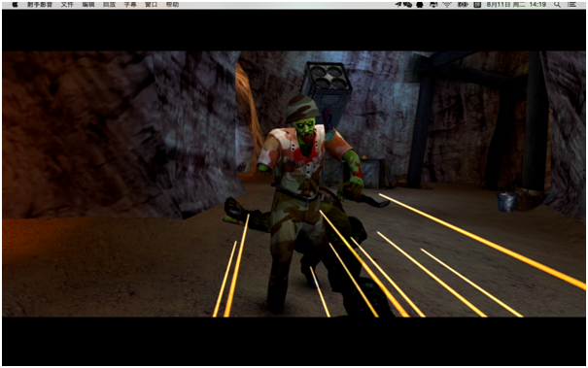This screenshot has width=588, height=368.
Task: Open the 帮助 help menu
Action: (x=172, y=5)
